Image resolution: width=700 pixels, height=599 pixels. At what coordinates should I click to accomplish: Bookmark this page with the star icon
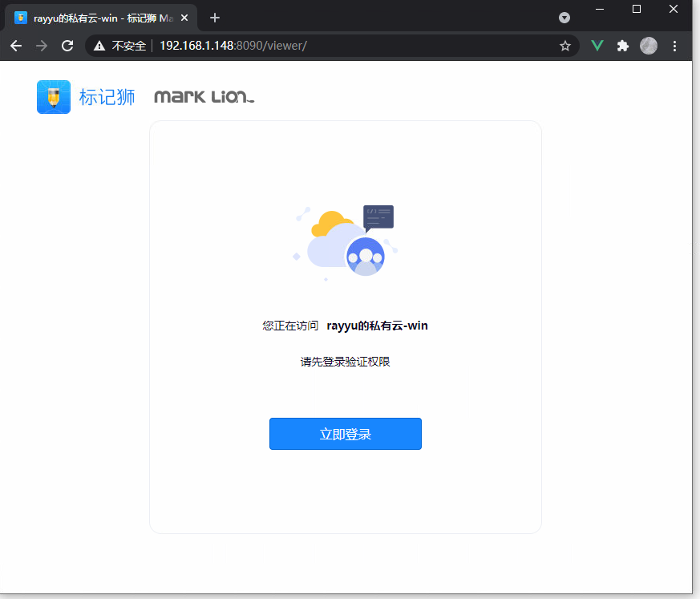pyautogui.click(x=565, y=46)
